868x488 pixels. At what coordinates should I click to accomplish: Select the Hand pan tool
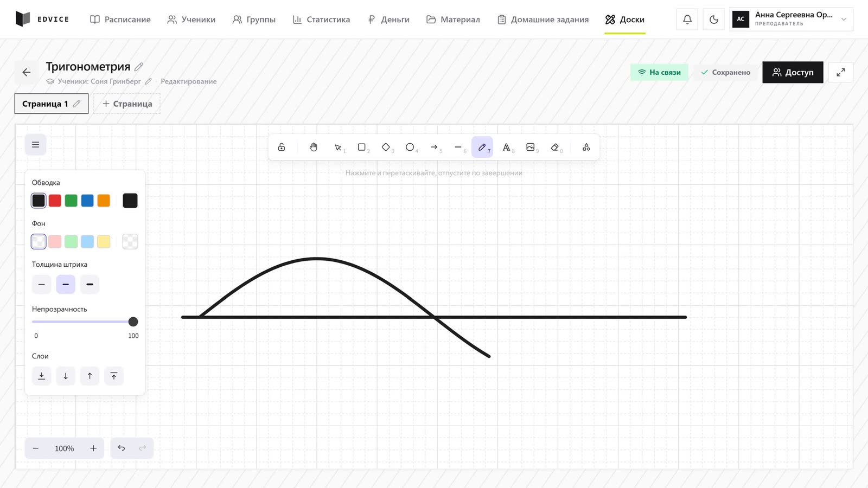click(x=314, y=147)
